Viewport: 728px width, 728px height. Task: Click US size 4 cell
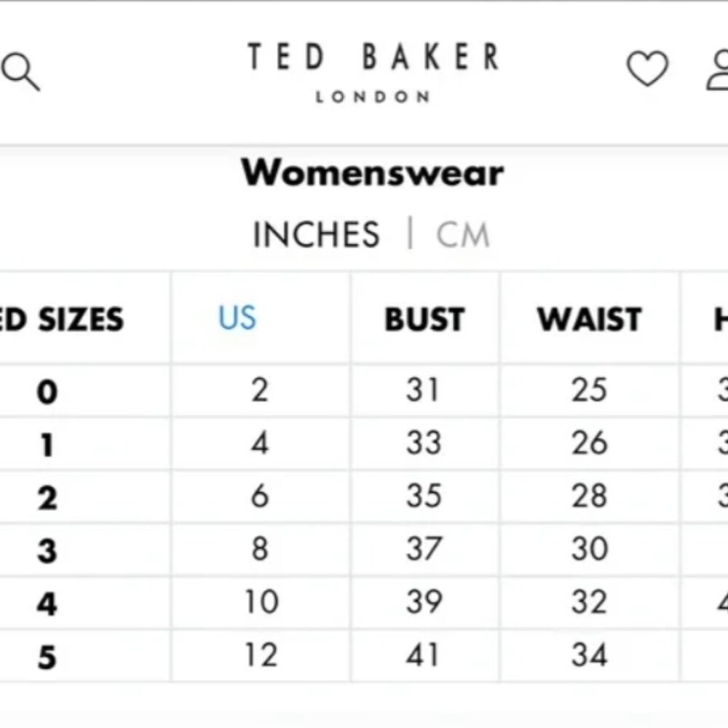(260, 443)
